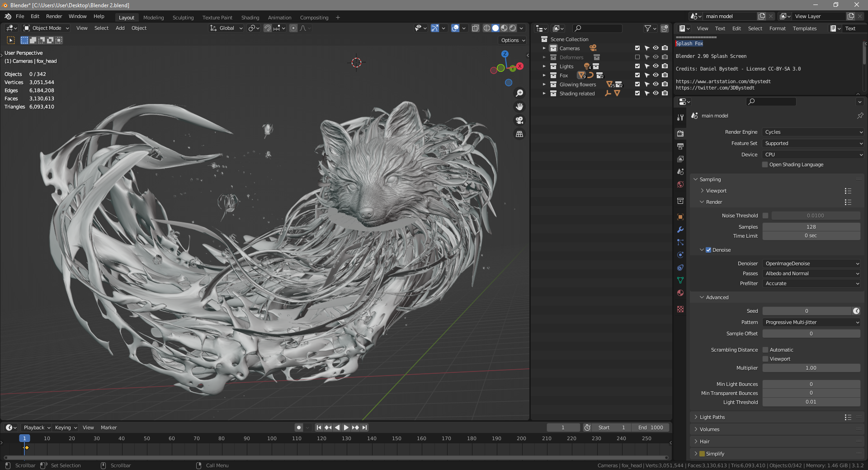Toggle camera view icon in viewport
868x470 pixels.
519,120
